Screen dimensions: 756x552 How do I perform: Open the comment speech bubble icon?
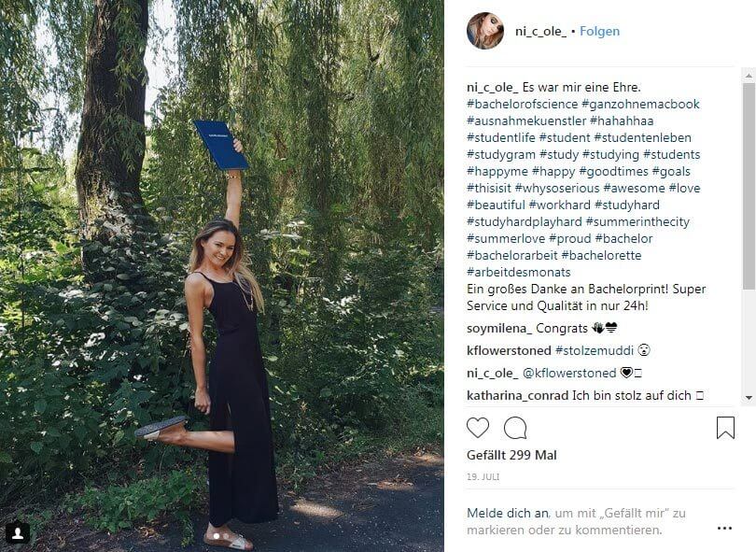[515, 428]
